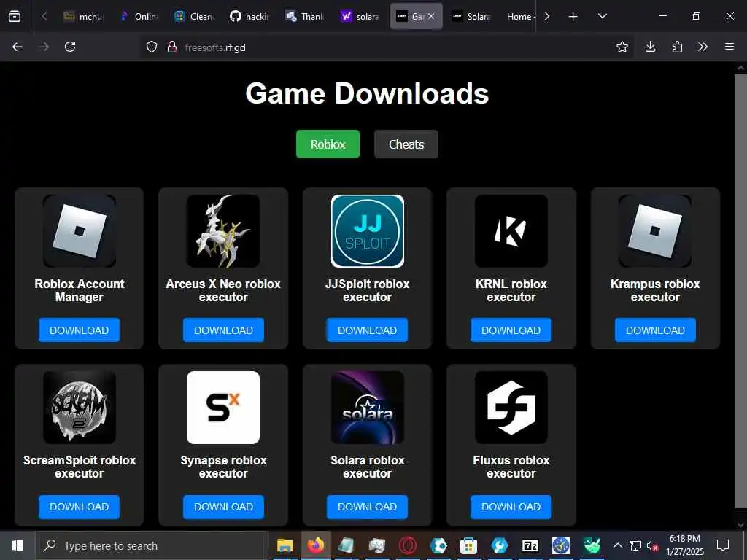Click the Roblox Account Manager logo thumbnail
This screenshot has height=560, width=747.
[x=80, y=231]
